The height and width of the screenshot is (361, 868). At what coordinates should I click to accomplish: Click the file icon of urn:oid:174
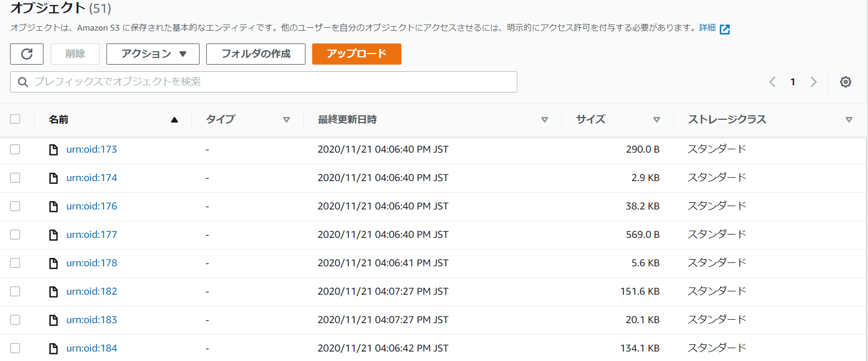[x=54, y=178]
